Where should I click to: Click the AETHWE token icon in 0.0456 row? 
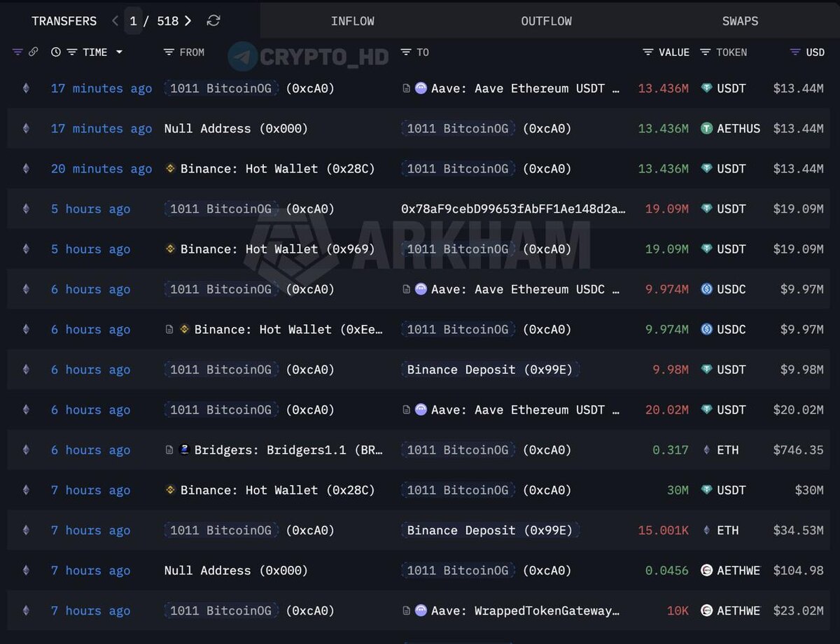pos(706,570)
